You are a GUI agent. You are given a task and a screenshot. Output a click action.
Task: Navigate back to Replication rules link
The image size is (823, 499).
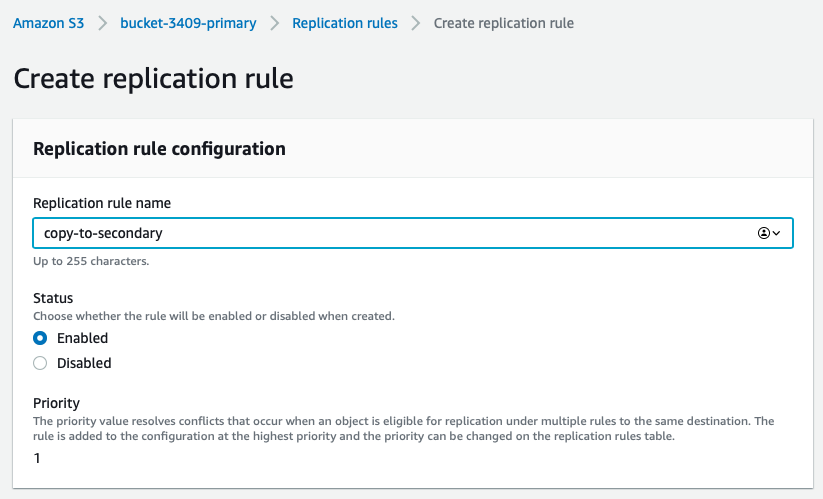point(345,23)
